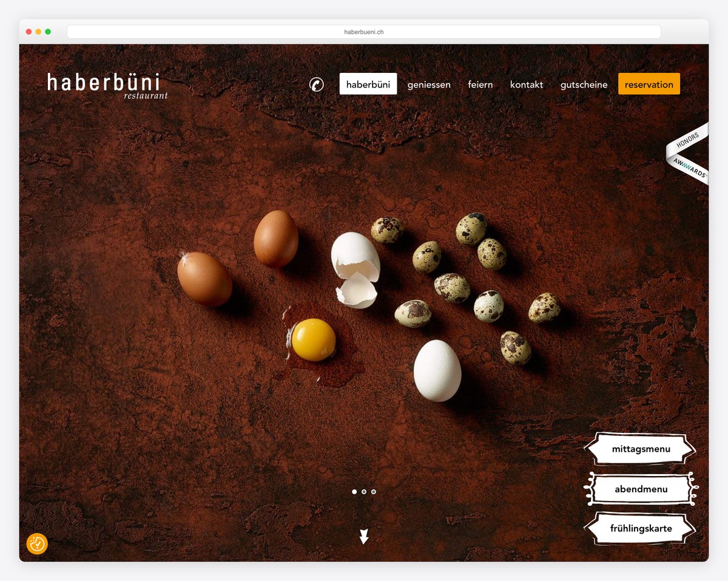Open the abendmenu label
Viewport: 728px width, 581px height.
click(641, 489)
